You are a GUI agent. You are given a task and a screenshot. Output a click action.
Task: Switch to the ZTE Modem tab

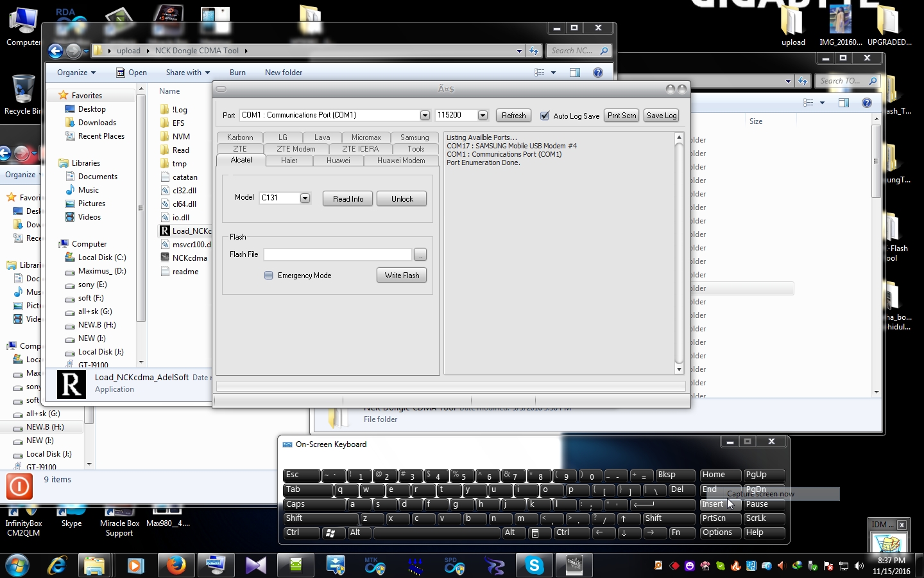pos(296,149)
